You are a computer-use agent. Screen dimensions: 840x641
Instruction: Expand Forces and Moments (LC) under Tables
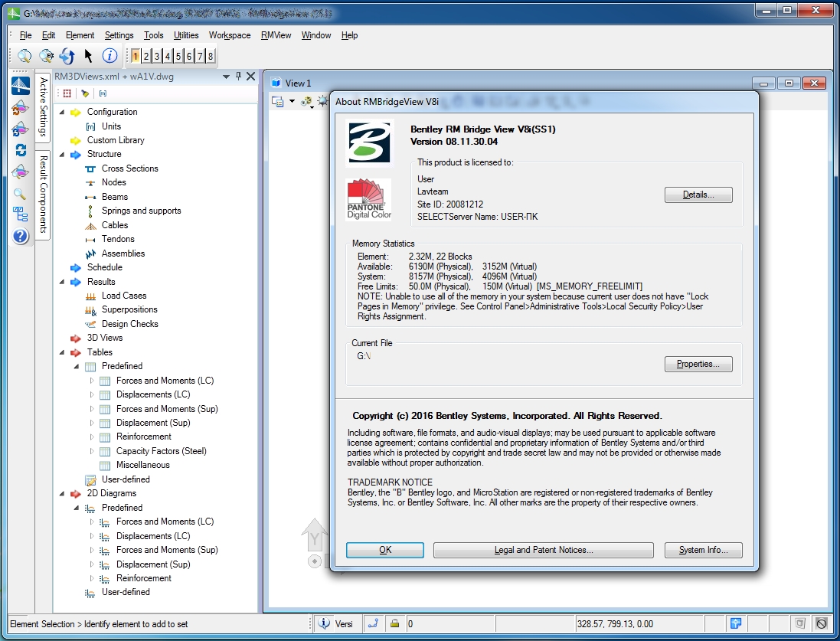(x=92, y=381)
